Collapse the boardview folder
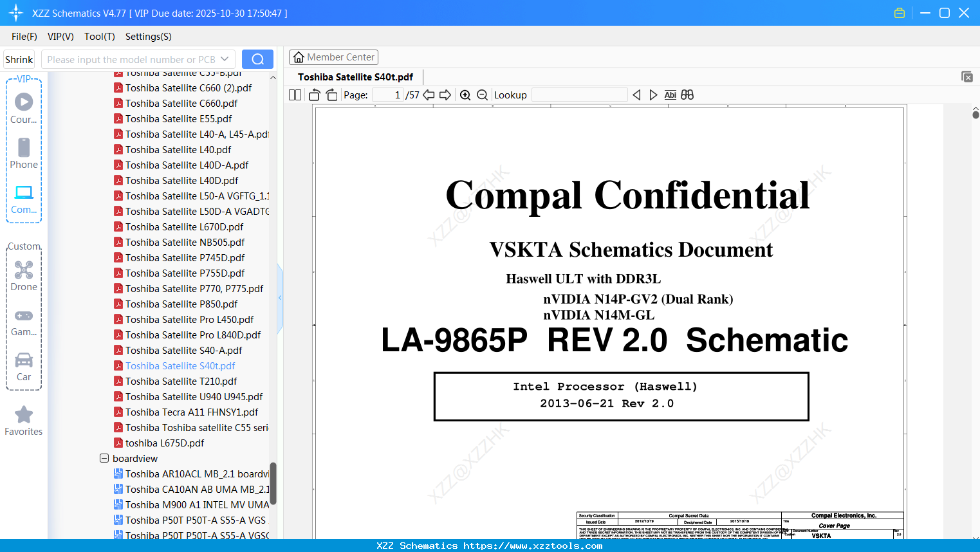 [104, 458]
